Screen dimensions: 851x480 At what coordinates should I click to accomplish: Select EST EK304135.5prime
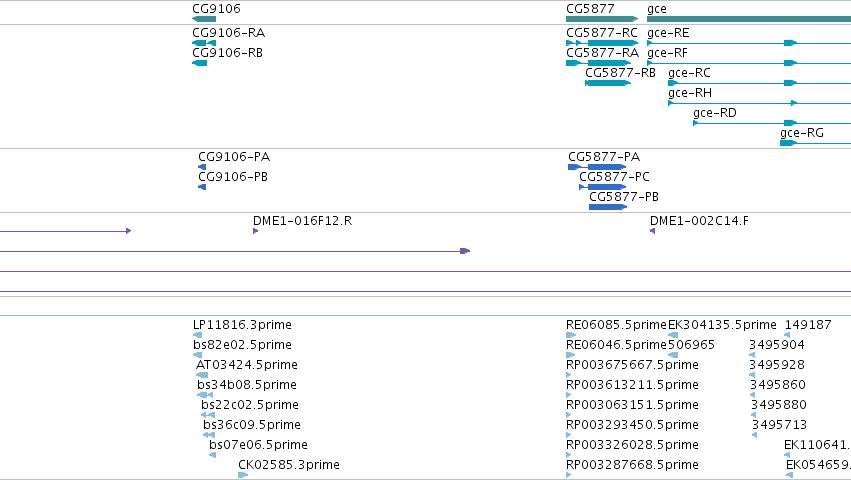coord(722,325)
